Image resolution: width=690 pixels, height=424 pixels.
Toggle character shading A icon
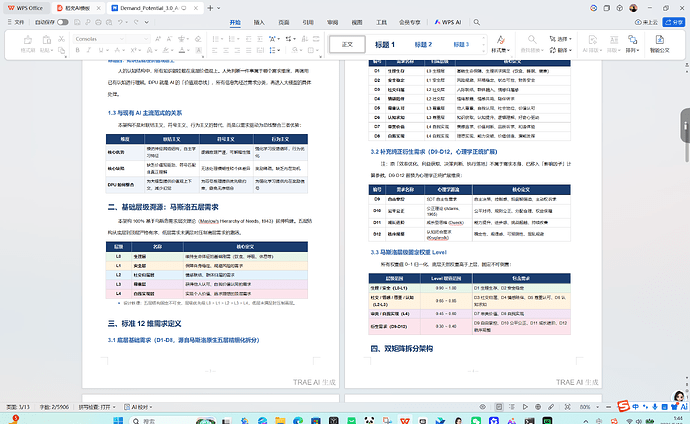(x=198, y=50)
